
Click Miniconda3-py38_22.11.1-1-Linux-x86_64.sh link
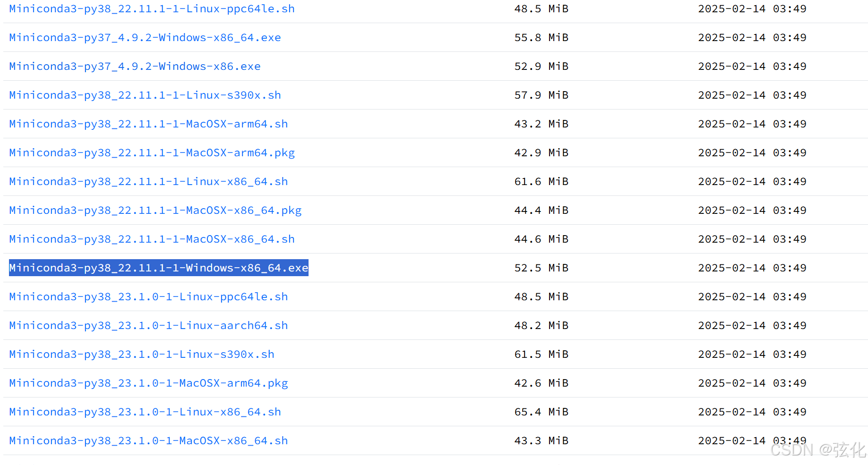coord(148,182)
